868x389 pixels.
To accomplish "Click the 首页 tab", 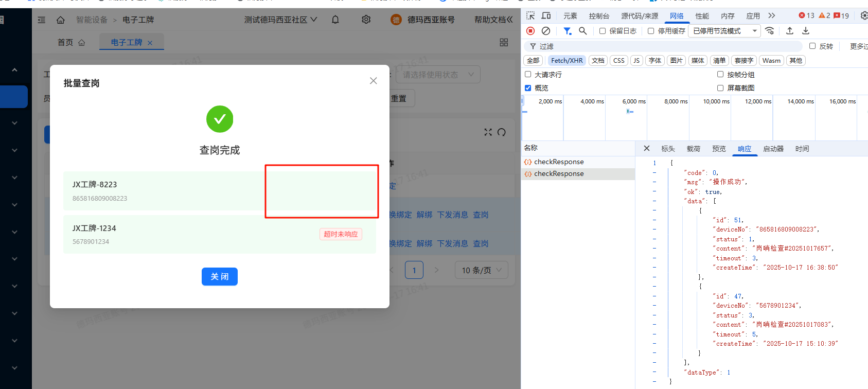I will [72, 42].
